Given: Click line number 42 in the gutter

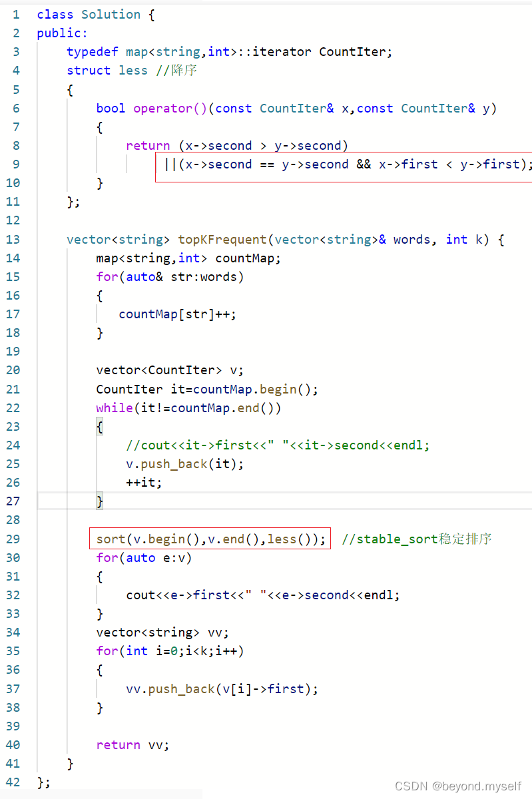Looking at the screenshot, I should click(13, 782).
